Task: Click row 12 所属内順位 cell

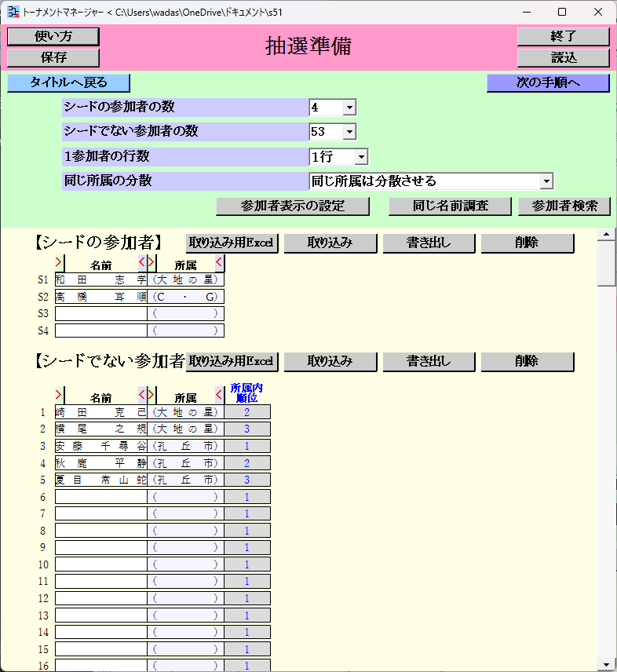Action: tap(247, 598)
